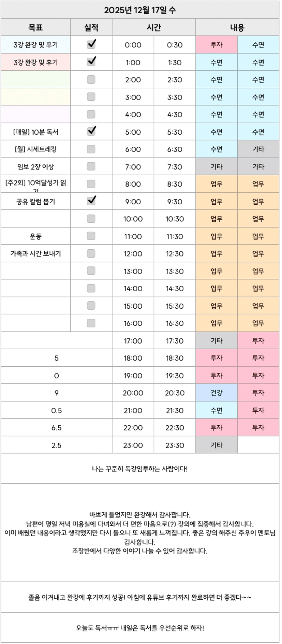
Task: Open the 건강 category cell
Action: coord(216,393)
